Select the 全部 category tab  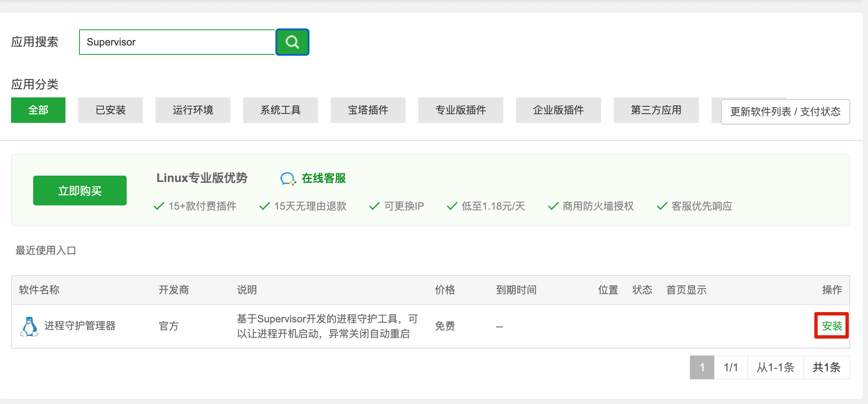[x=38, y=110]
